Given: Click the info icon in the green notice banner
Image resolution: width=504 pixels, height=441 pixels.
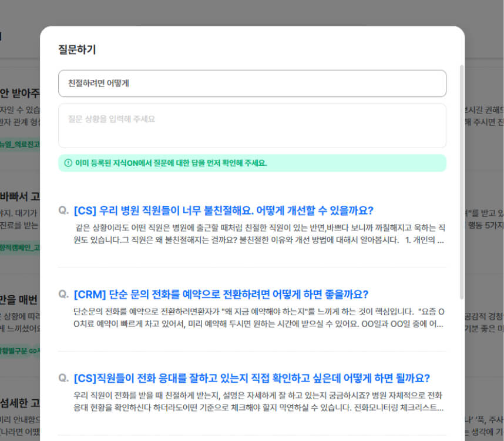Looking at the screenshot, I should click(x=68, y=163).
